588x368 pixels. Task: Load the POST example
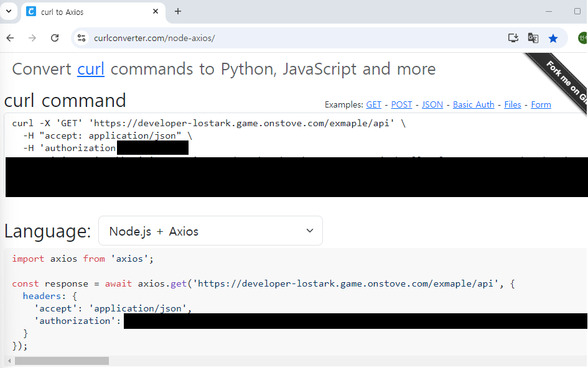pos(401,104)
